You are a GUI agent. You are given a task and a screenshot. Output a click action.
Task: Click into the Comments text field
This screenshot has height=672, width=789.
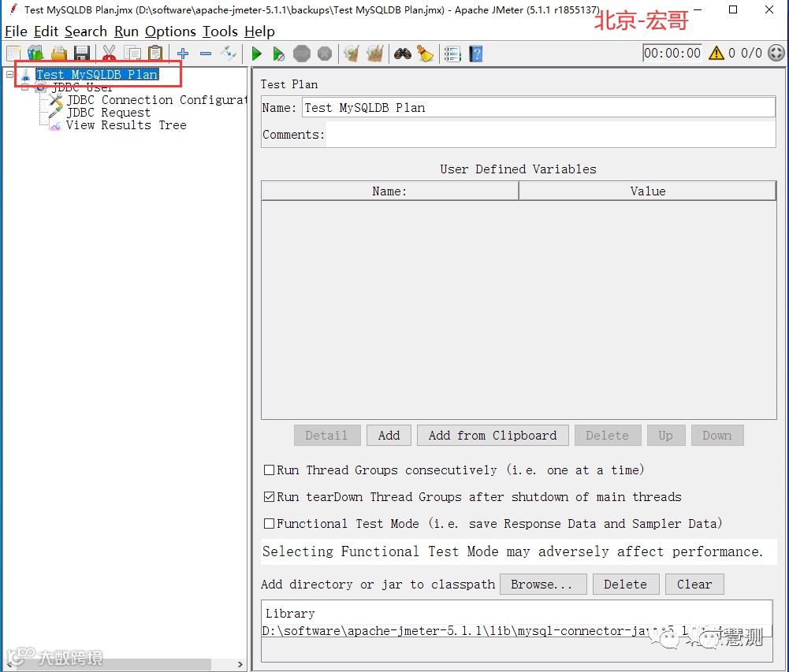tap(551, 135)
